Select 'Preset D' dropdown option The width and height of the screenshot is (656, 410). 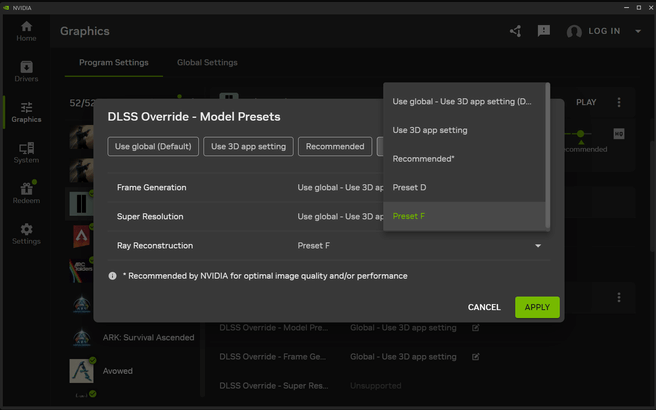[x=464, y=187]
